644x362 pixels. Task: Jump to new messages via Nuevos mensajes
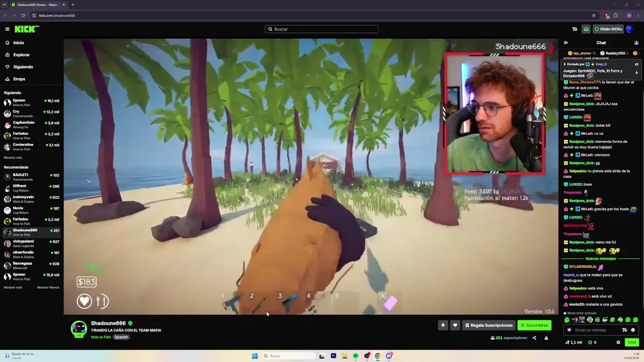tap(601, 259)
